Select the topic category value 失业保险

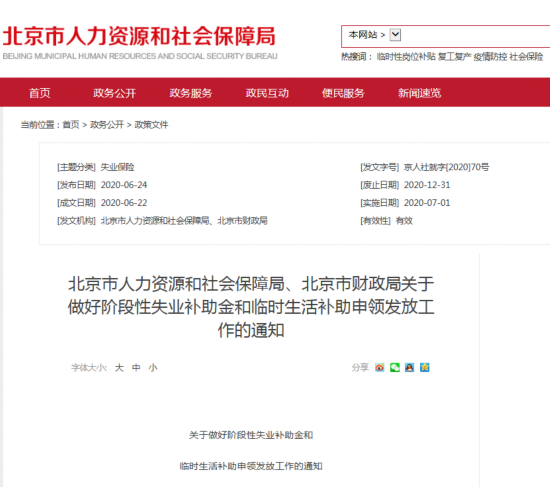[x=118, y=167]
